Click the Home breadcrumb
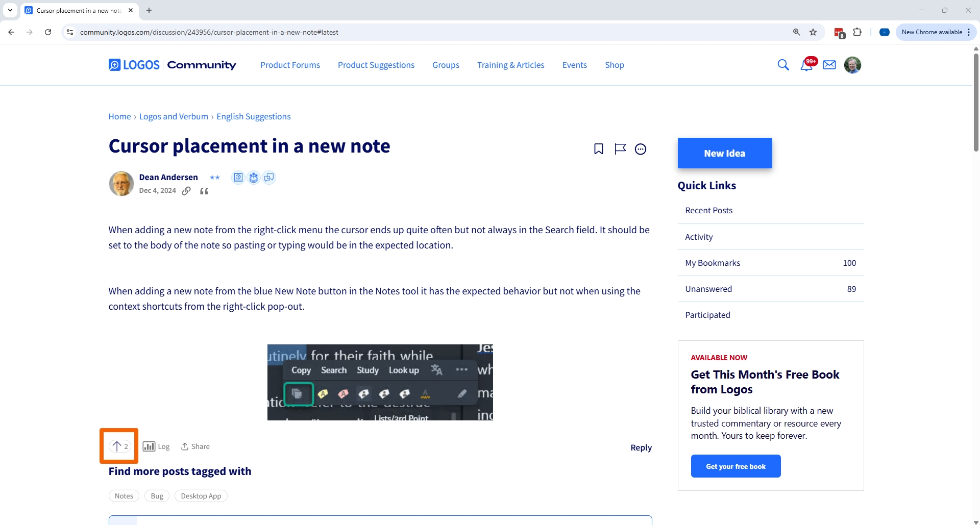The width and height of the screenshot is (980, 525). pyautogui.click(x=119, y=116)
